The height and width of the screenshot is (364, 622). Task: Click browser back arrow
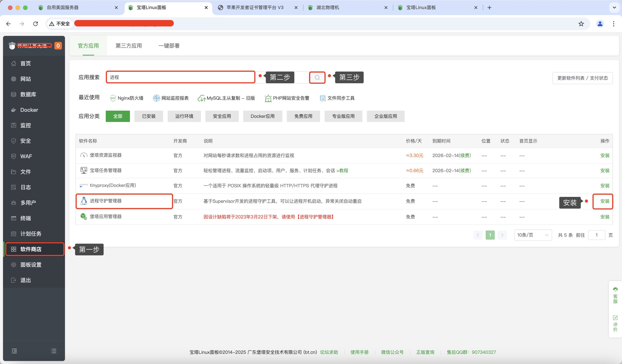[x=8, y=24]
